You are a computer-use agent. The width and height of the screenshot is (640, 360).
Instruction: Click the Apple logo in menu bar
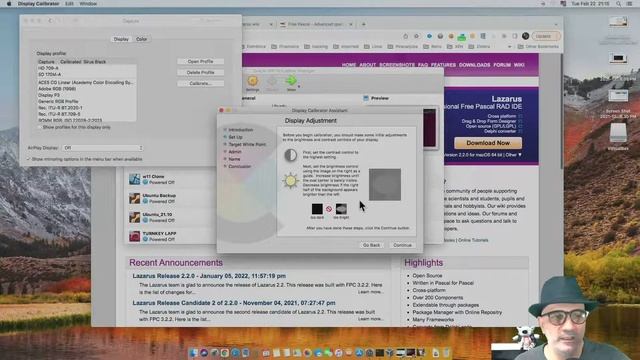[x=9, y=4]
